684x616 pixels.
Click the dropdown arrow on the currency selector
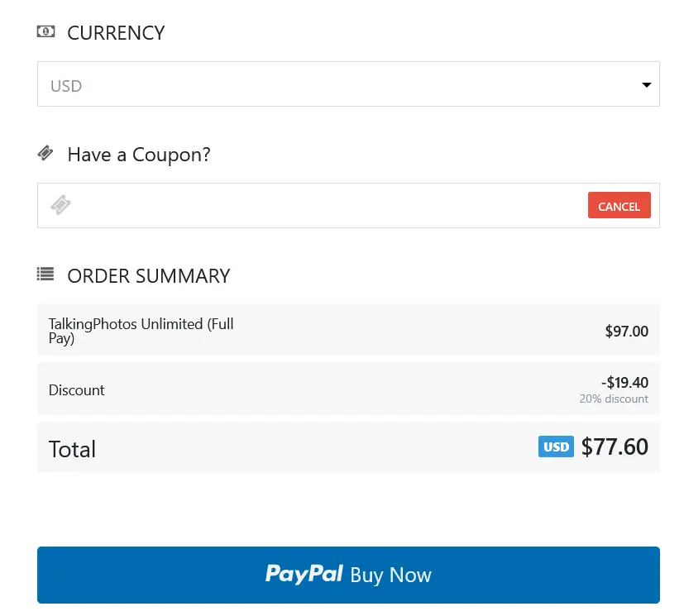[x=646, y=84]
